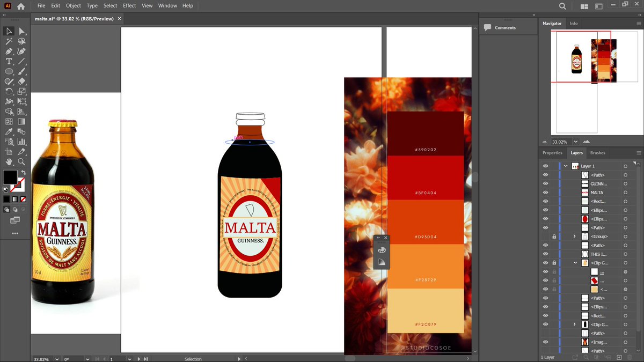Expand the <Group> layer item
The width and height of the screenshot is (644, 362).
[574, 237]
